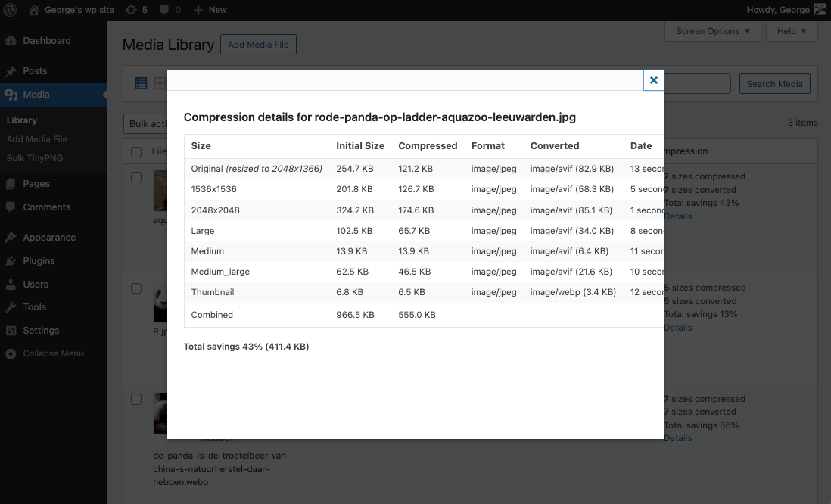Open George's user avatar
The image size is (831, 504).
(x=820, y=10)
